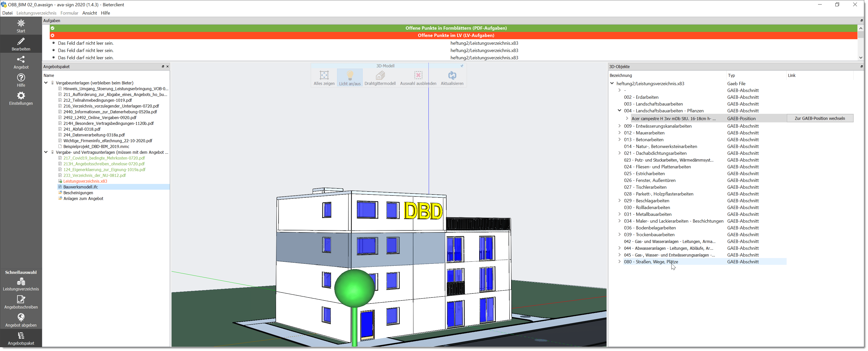868x351 pixels.
Task: Select 026 - Fenster, Außentüren row
Action: (x=649, y=180)
